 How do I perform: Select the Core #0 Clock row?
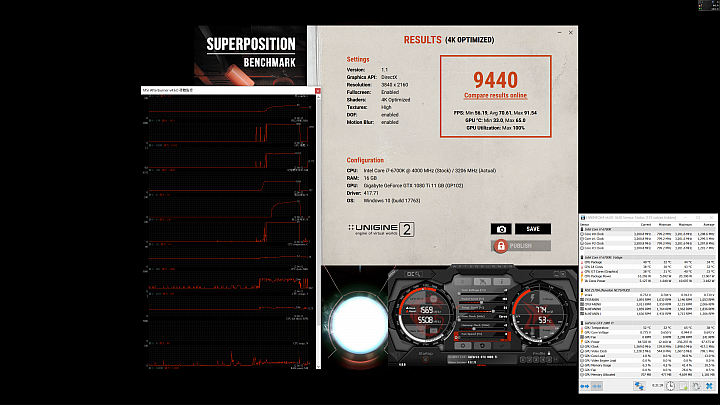647,234
